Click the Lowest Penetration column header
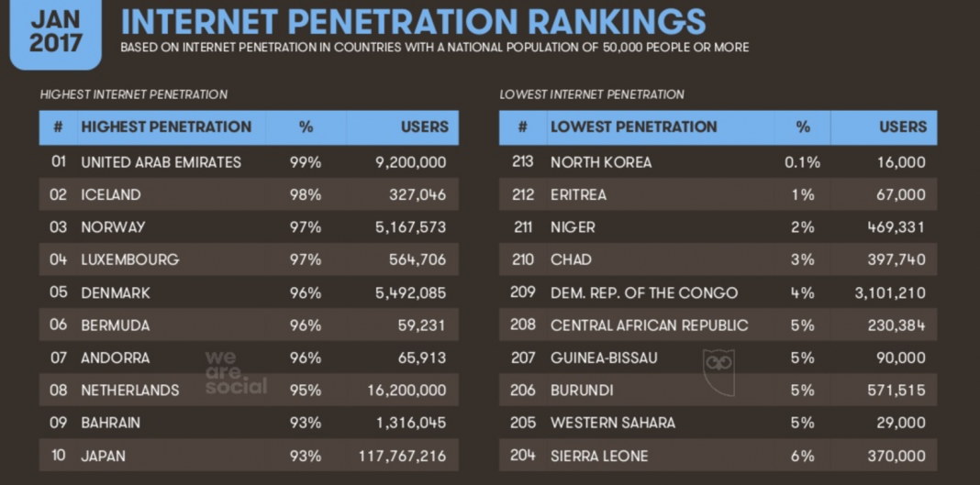Image resolution: width=980 pixels, height=485 pixels. click(x=634, y=127)
